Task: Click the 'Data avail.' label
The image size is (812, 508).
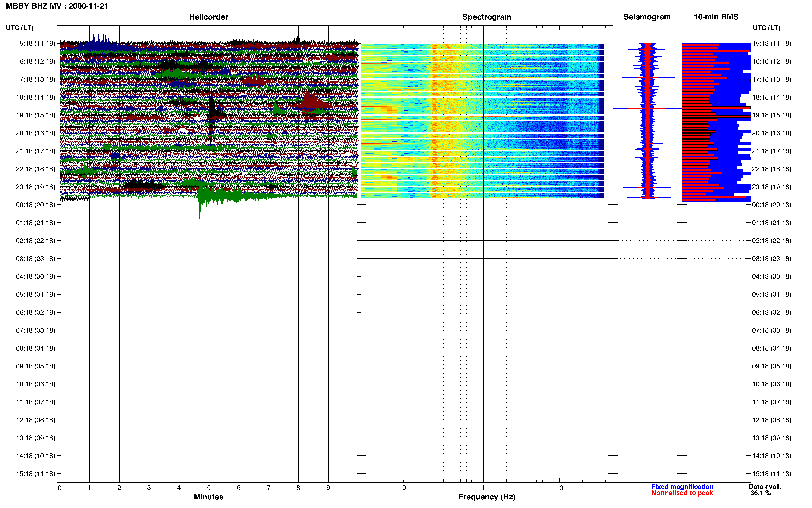Action: [x=765, y=486]
